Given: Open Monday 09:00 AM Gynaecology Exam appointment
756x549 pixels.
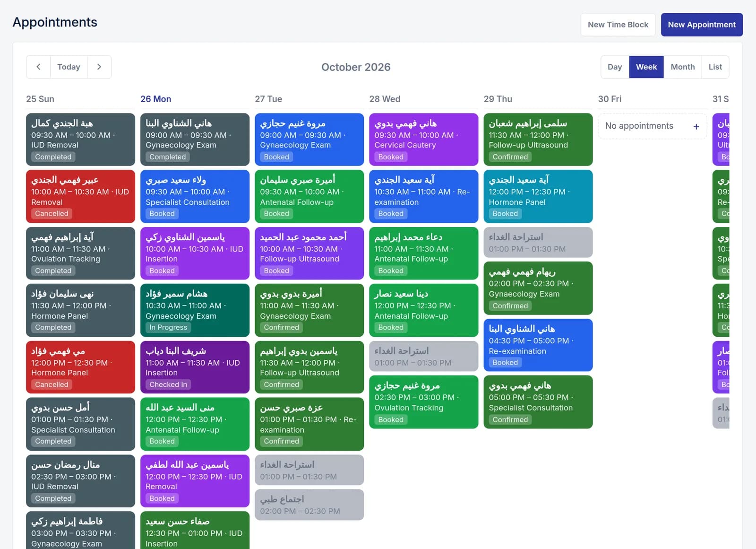Looking at the screenshot, I should click(x=195, y=139).
